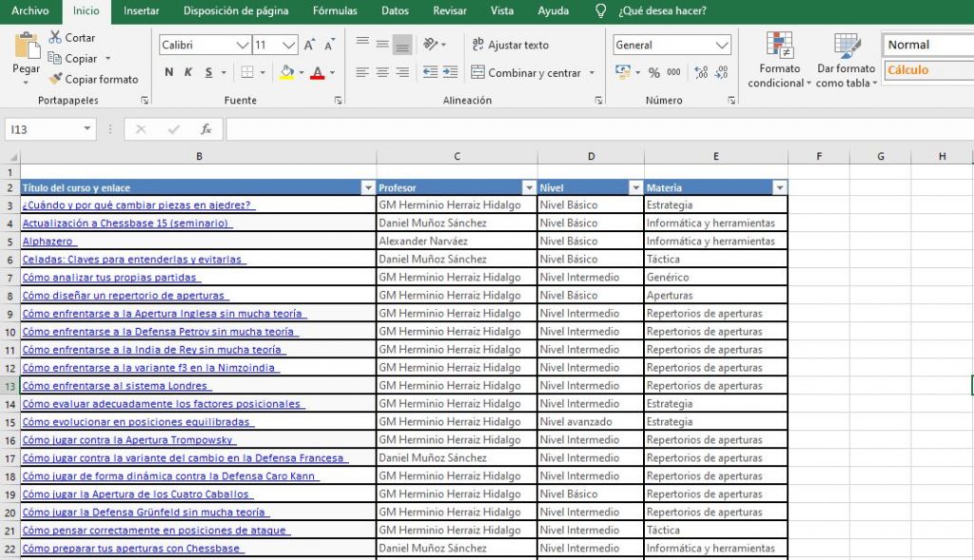
Task: Open the Archivo menu
Action: coord(29,10)
